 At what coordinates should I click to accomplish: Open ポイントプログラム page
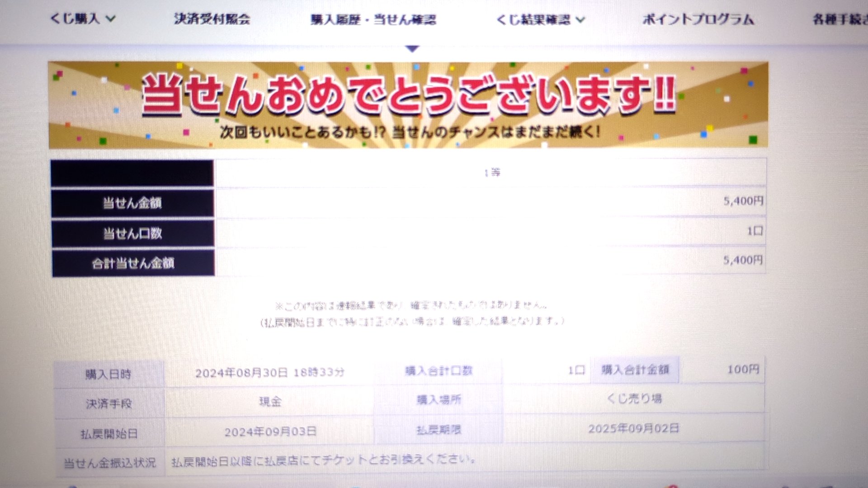698,19
